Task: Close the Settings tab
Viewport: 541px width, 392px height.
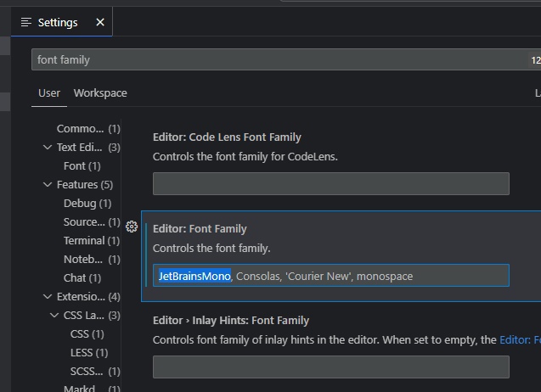Action: coord(100,22)
